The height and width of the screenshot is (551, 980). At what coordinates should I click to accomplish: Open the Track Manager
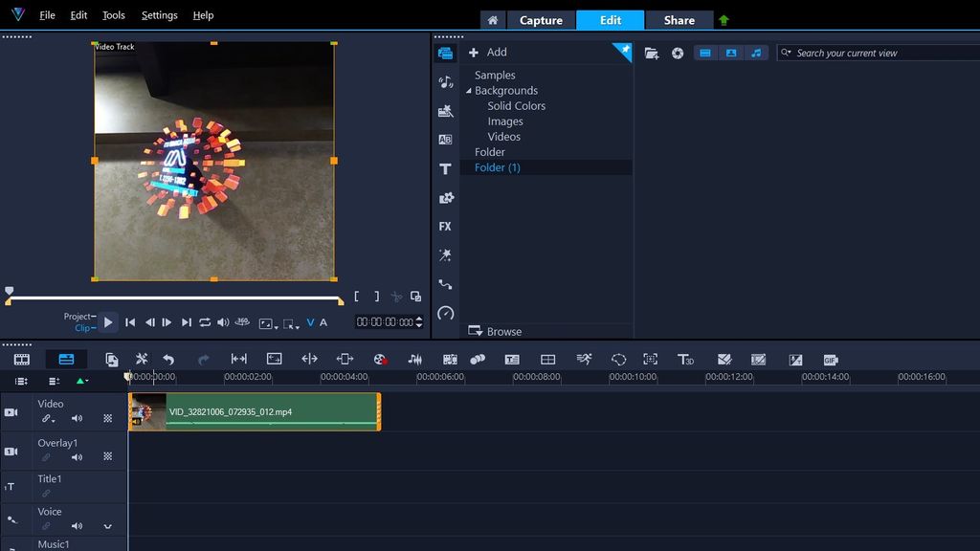[x=547, y=359]
